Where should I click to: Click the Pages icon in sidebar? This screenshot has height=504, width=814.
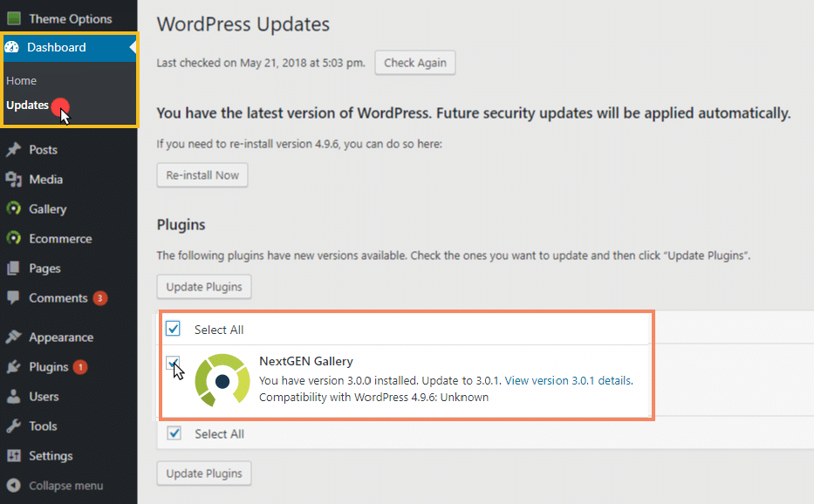13,269
